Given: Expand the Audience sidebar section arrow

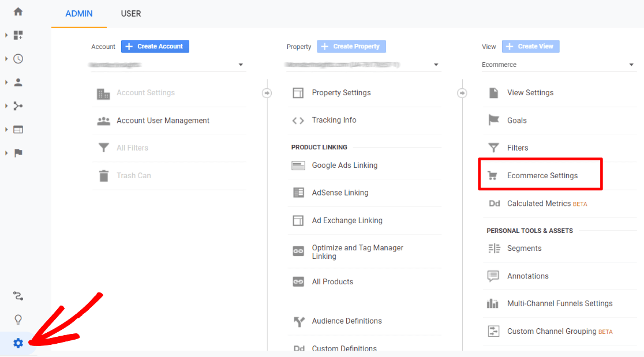Looking at the screenshot, I should tap(6, 82).
